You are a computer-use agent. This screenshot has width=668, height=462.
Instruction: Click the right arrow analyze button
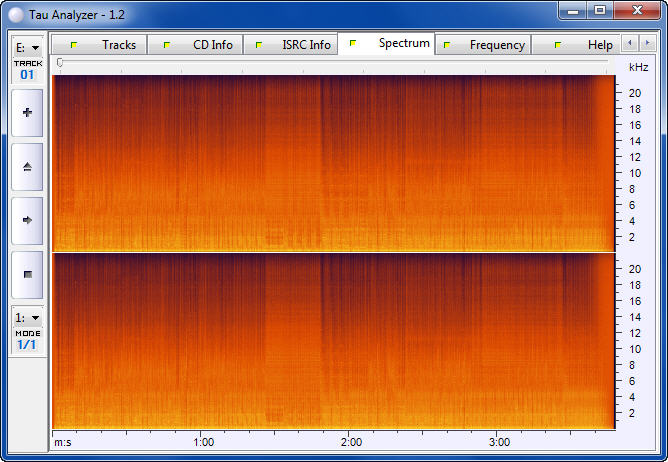(x=27, y=220)
